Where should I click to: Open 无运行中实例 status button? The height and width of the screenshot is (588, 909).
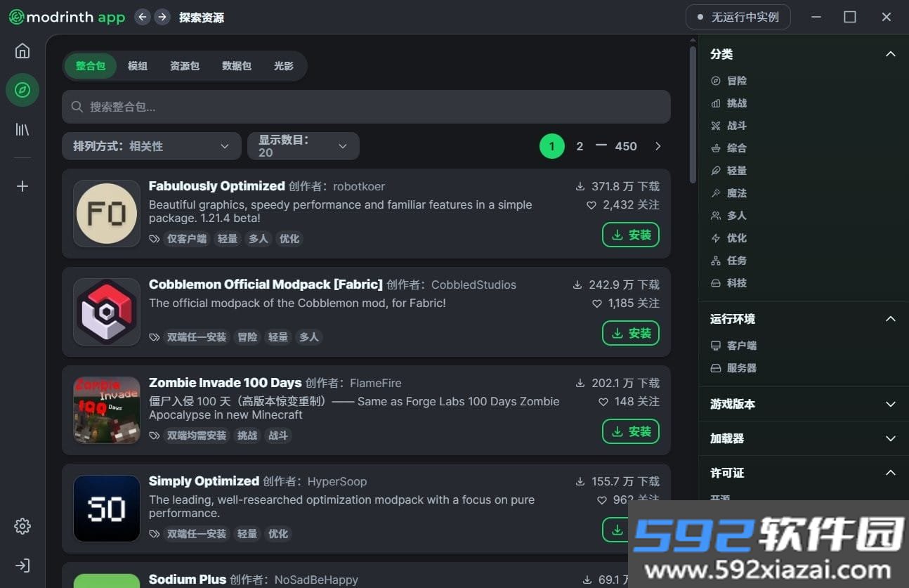[x=738, y=17]
